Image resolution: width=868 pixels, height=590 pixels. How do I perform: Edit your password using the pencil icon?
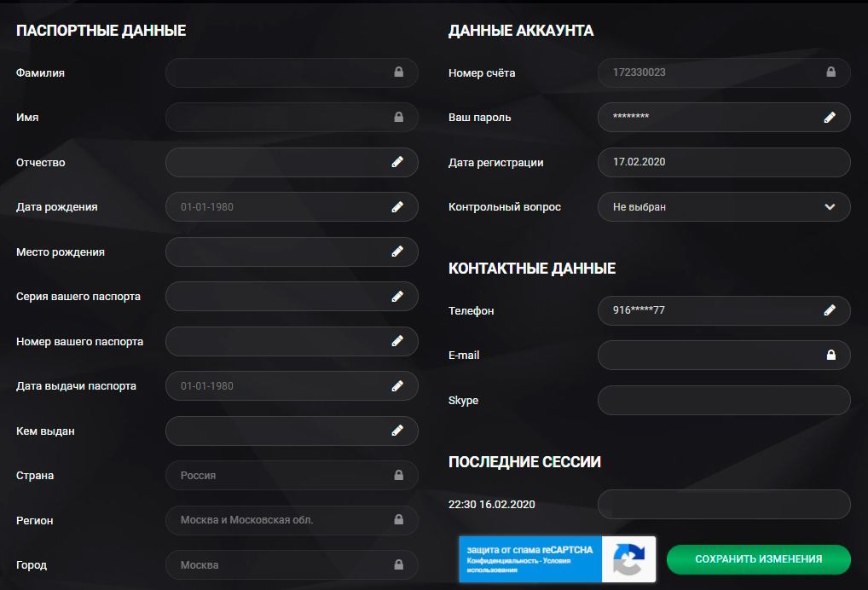tap(830, 117)
